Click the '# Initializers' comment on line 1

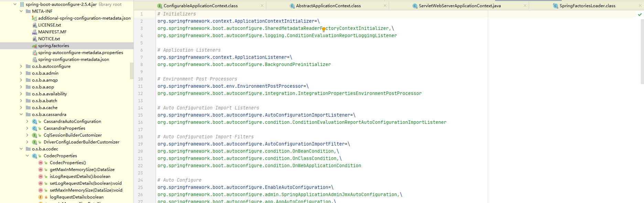176,14
